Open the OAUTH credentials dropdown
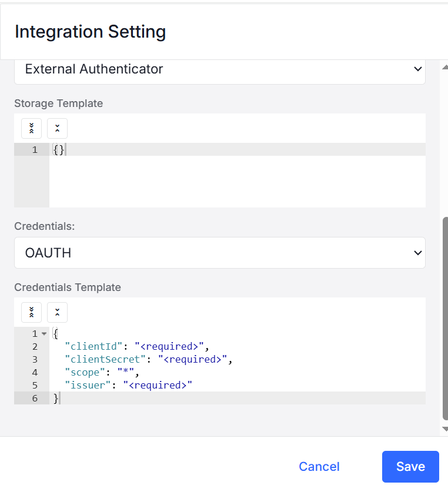Screen dimensions: 448x492 pos(220,253)
